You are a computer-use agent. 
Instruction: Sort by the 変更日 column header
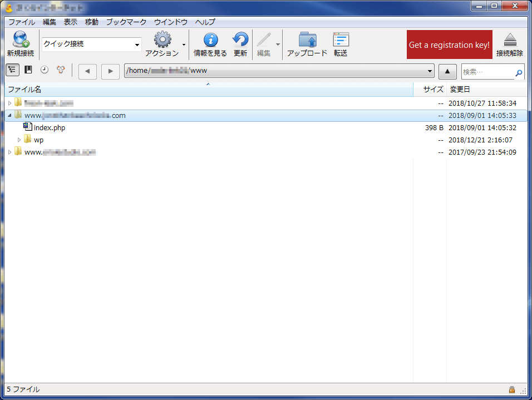tap(460, 90)
